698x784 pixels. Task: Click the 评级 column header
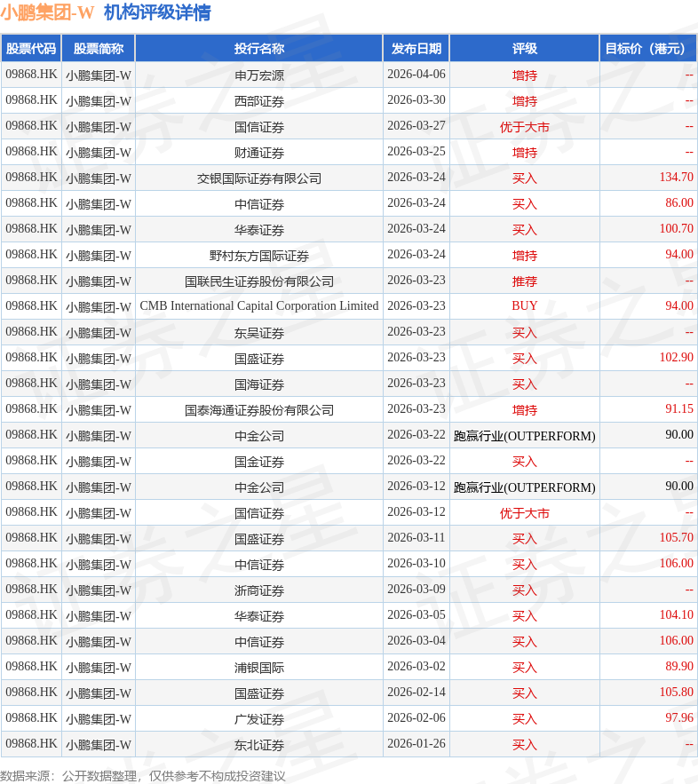(525, 49)
